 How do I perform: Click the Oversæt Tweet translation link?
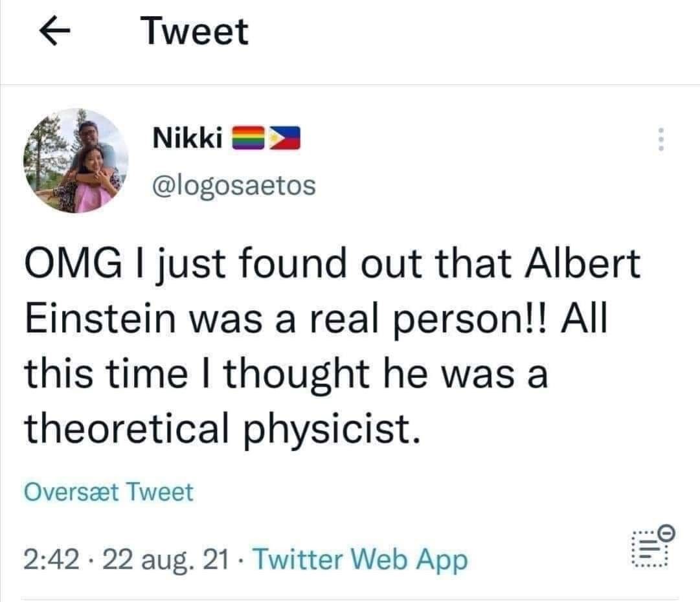coord(108,493)
